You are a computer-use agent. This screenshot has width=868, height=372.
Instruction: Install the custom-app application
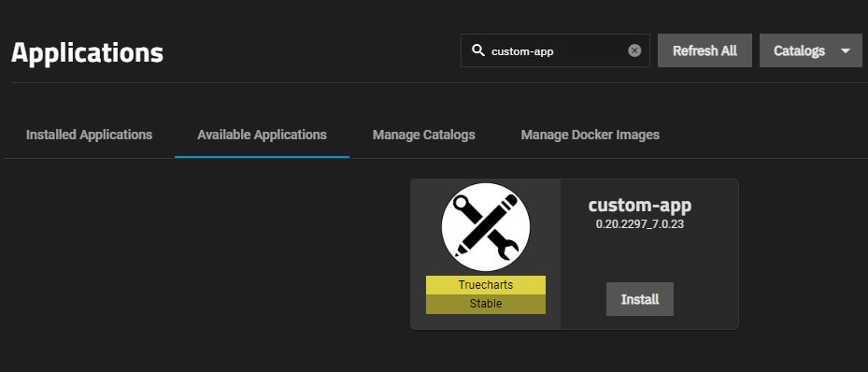pyautogui.click(x=640, y=299)
